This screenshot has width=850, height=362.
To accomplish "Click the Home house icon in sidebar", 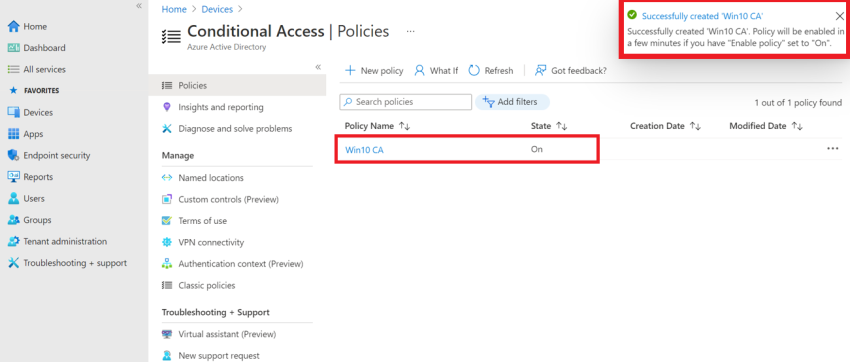I will (14, 27).
